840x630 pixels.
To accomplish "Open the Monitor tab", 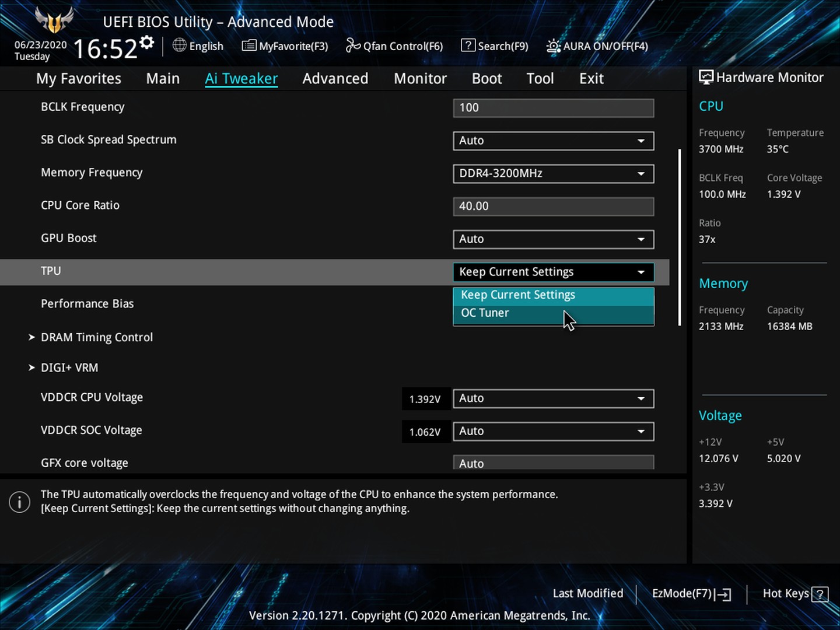I will 420,79.
